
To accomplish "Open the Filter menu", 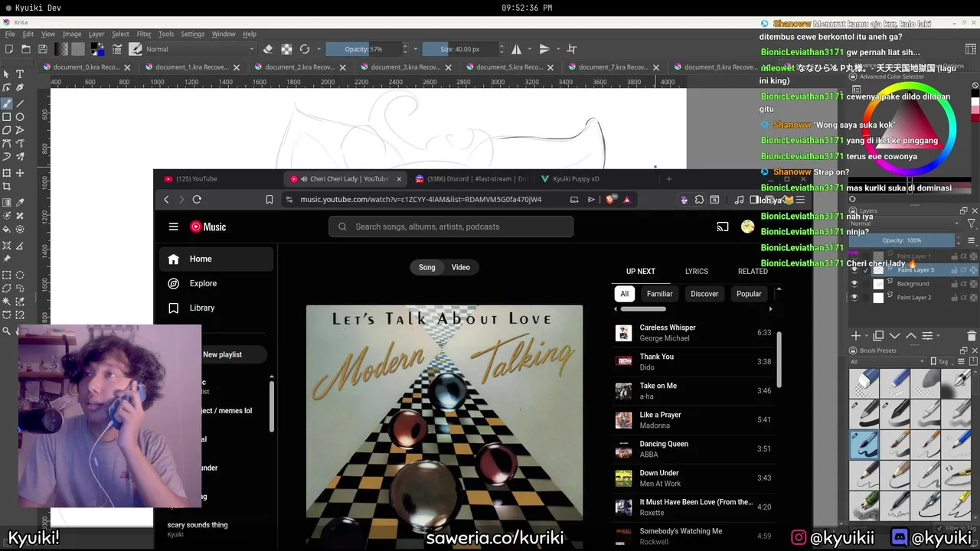I will pos(144,34).
